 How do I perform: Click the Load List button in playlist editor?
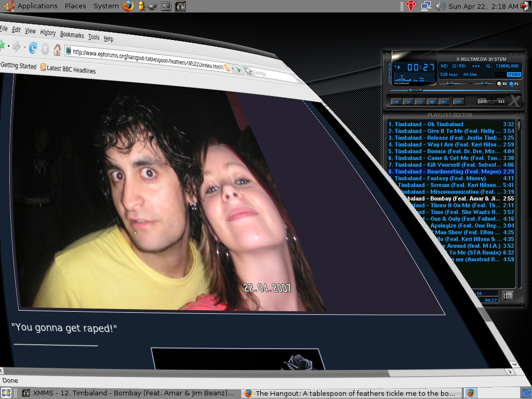pyautogui.click(x=508, y=295)
